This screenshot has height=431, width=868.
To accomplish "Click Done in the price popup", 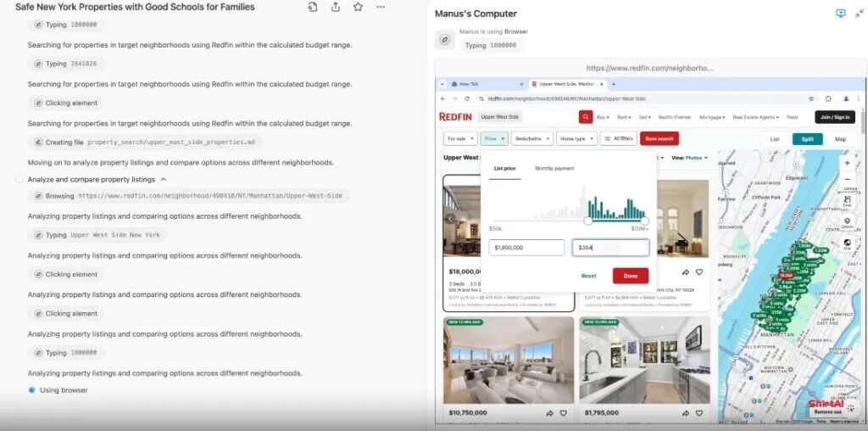I will click(630, 276).
